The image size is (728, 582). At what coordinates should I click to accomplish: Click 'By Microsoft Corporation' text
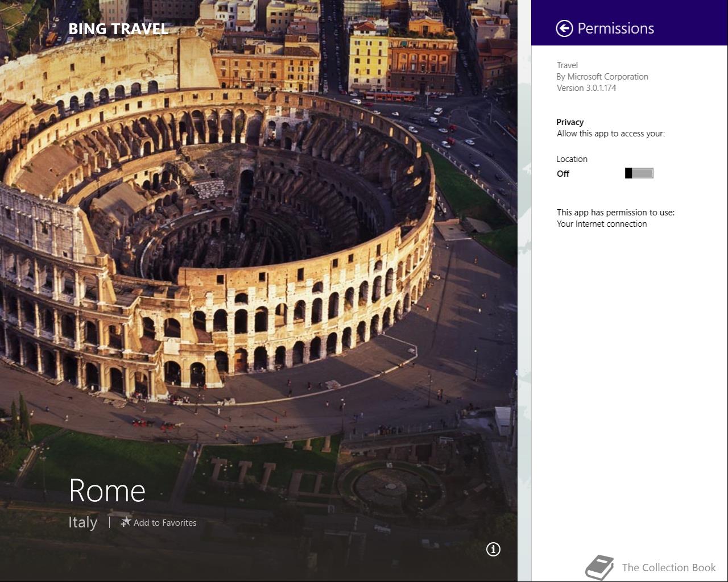[602, 77]
